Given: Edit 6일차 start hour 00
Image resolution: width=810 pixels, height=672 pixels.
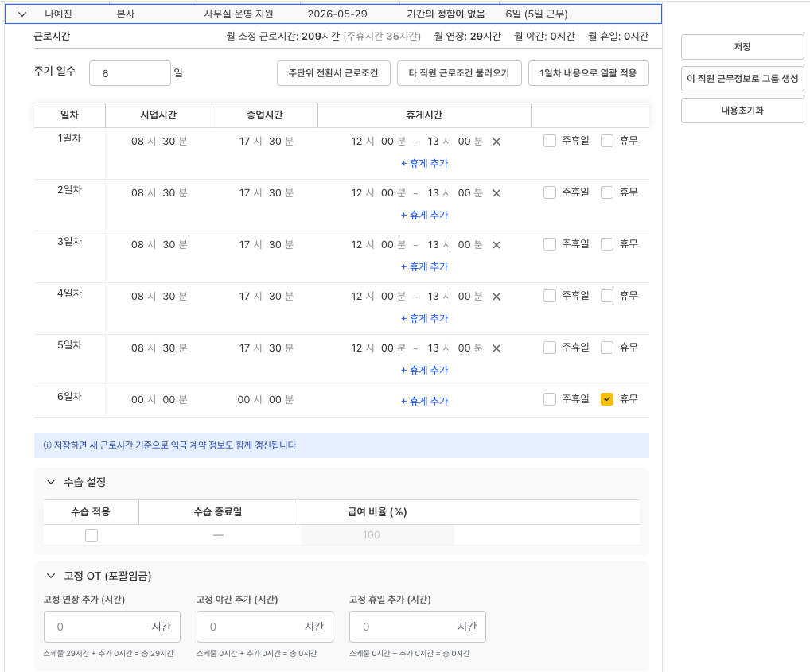Looking at the screenshot, I should [x=138, y=400].
